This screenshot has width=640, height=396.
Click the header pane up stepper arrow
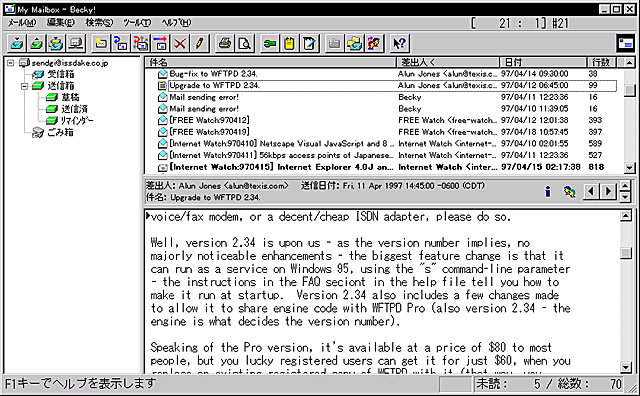(625, 187)
